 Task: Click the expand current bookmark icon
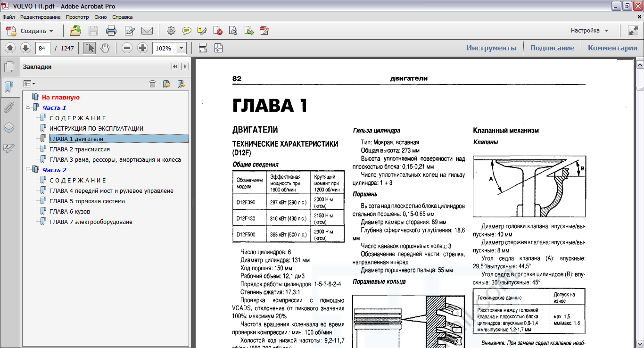coord(181,83)
